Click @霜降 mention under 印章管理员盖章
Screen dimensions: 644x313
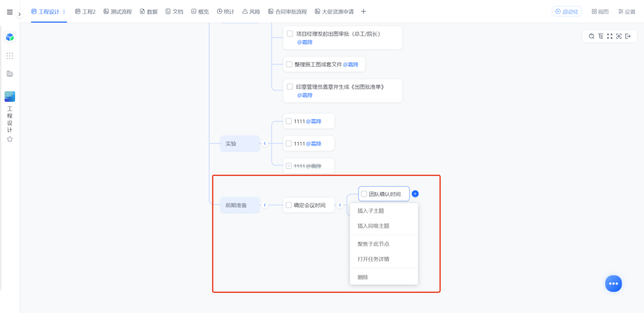(305, 96)
